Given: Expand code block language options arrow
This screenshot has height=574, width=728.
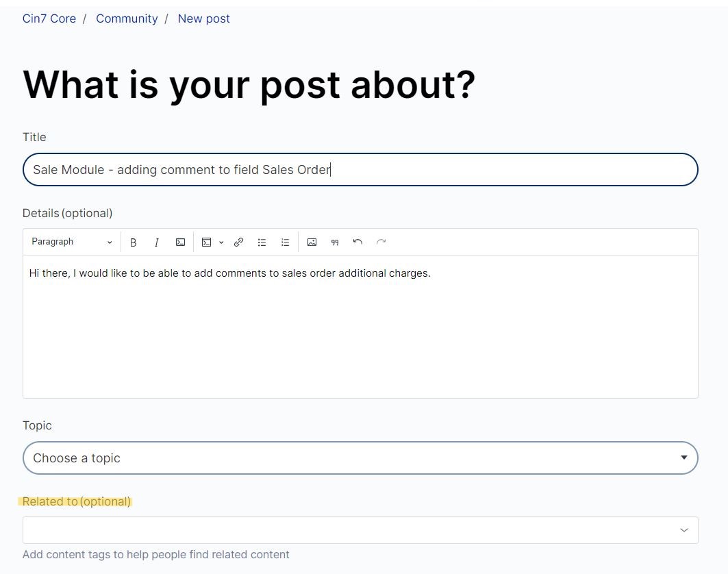Looking at the screenshot, I should click(221, 242).
